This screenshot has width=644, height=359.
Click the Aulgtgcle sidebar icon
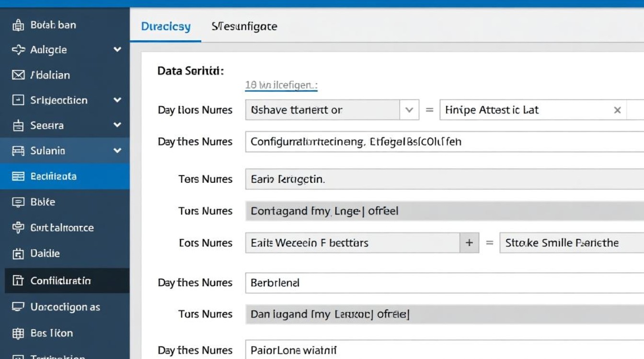coord(18,50)
